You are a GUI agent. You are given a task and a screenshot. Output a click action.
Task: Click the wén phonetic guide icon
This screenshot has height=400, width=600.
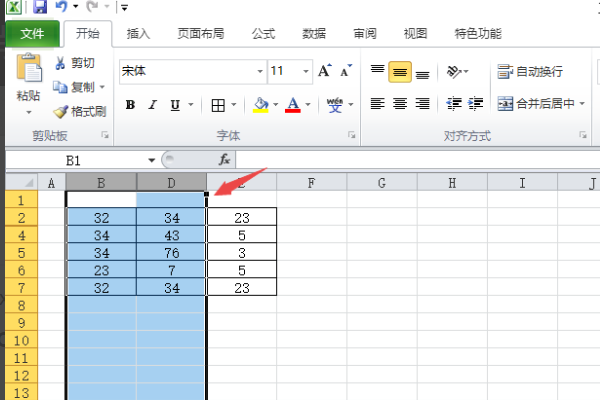334,104
